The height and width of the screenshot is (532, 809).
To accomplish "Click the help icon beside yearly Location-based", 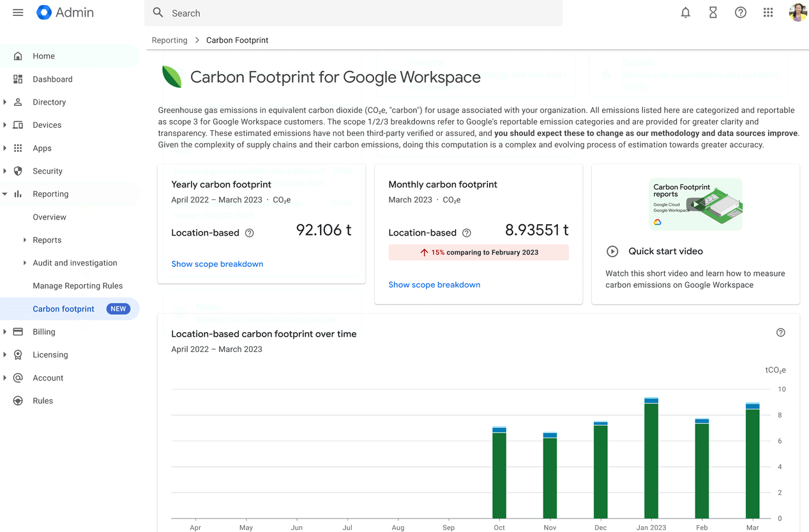I will tap(250, 233).
